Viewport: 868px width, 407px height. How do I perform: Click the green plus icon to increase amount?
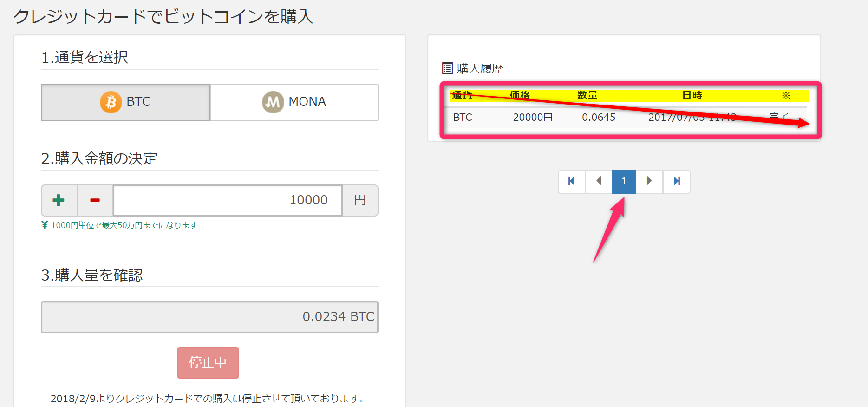[59, 200]
